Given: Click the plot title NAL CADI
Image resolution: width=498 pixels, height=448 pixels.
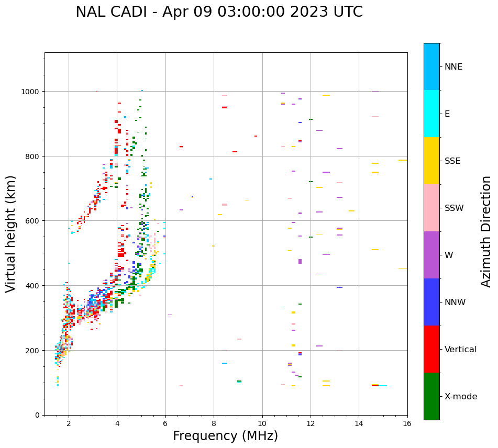Looking at the screenshot, I should click(219, 12).
